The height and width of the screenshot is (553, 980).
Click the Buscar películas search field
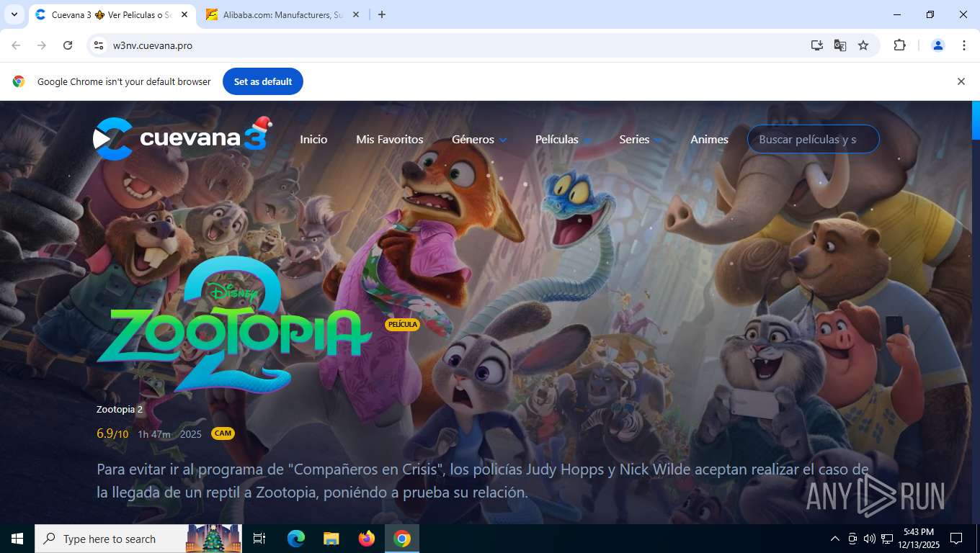click(814, 139)
